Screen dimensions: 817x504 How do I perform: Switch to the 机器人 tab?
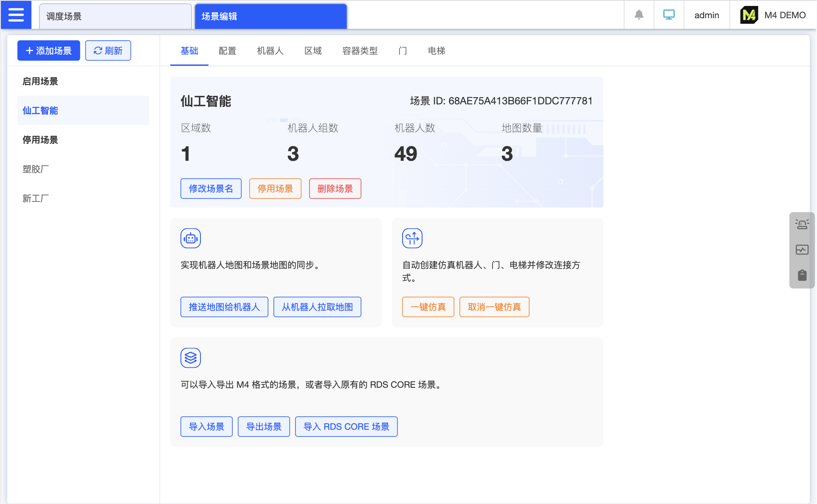click(270, 51)
